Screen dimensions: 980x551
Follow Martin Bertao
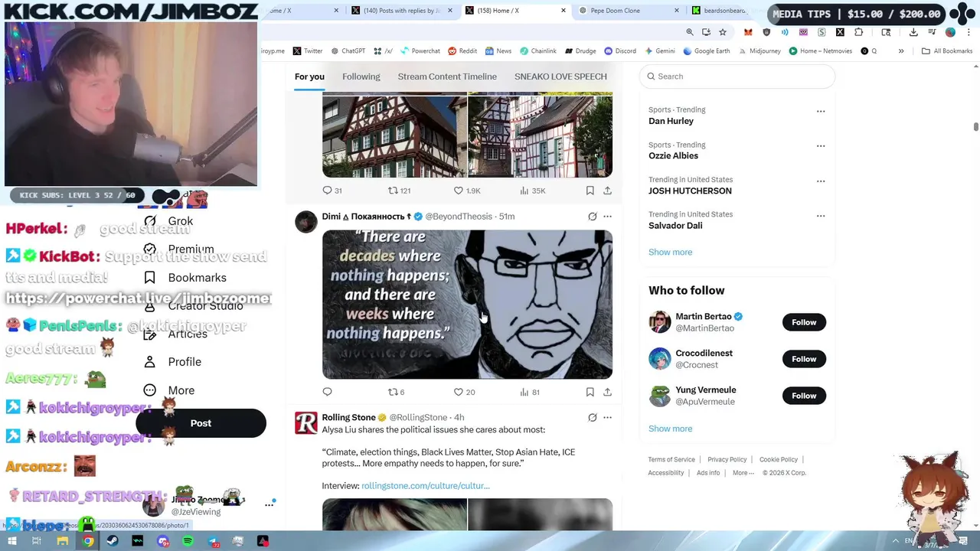click(804, 322)
